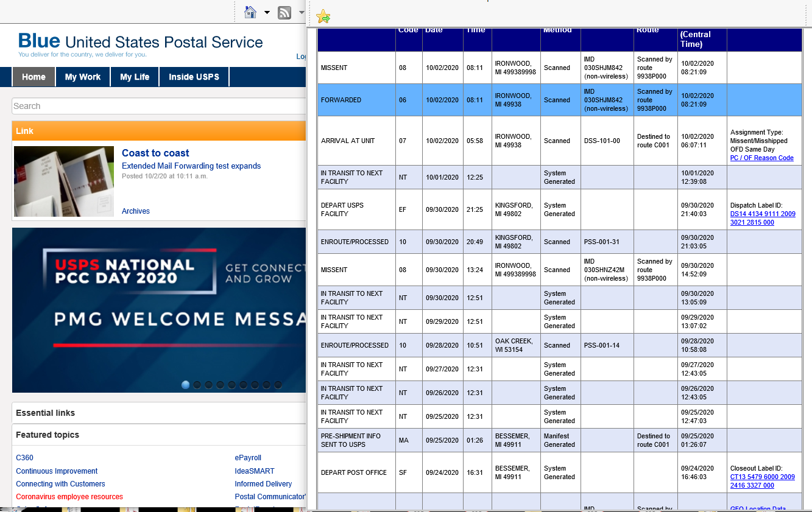Open Coronavirus employee resources link
Image resolution: width=812 pixels, height=512 pixels.
click(x=69, y=497)
